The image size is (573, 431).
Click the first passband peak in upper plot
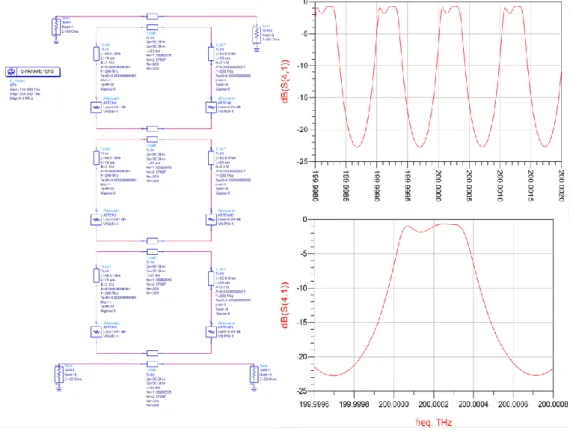[330, 6]
